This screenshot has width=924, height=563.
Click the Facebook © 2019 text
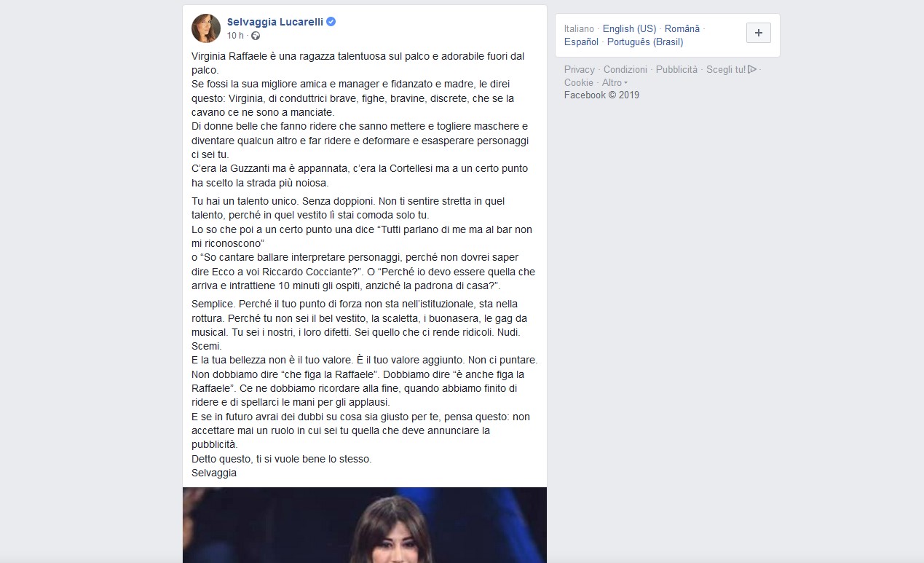[x=601, y=95]
